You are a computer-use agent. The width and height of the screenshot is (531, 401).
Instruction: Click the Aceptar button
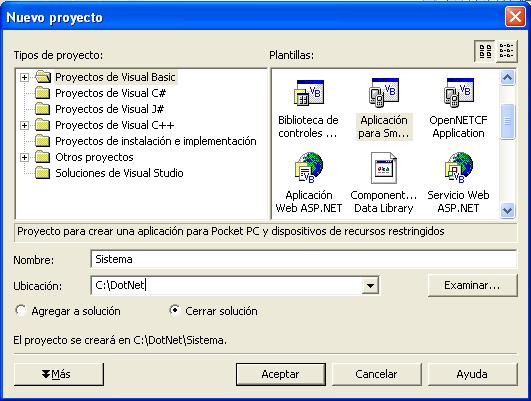point(280,374)
